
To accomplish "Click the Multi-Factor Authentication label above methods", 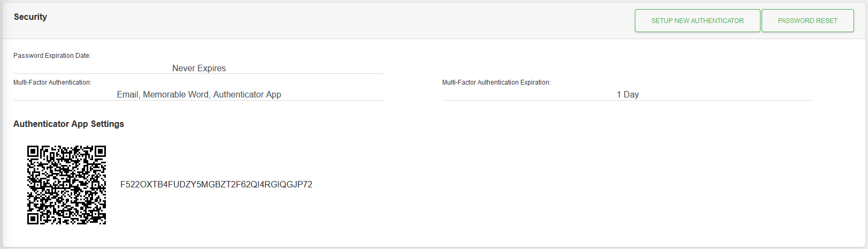I will click(x=52, y=82).
